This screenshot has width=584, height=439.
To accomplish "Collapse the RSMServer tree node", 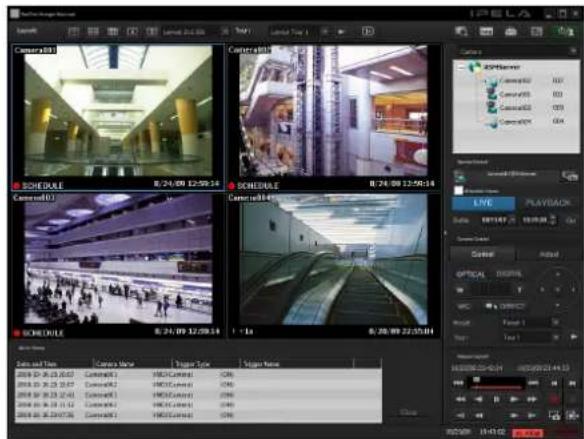I will 461,67.
